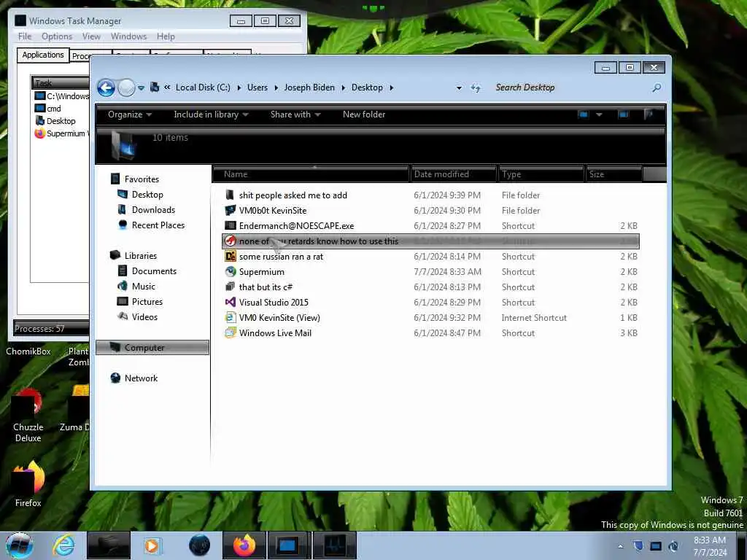The height and width of the screenshot is (560, 747).
Task: Open Options menu in Task Manager
Action: 57,36
